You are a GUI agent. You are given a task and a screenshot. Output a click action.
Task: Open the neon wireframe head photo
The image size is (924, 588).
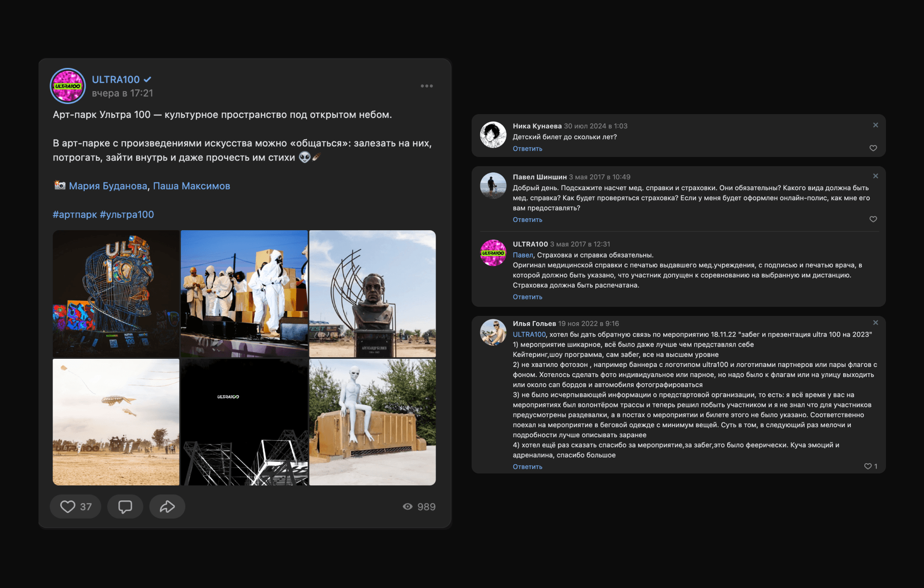point(116,293)
